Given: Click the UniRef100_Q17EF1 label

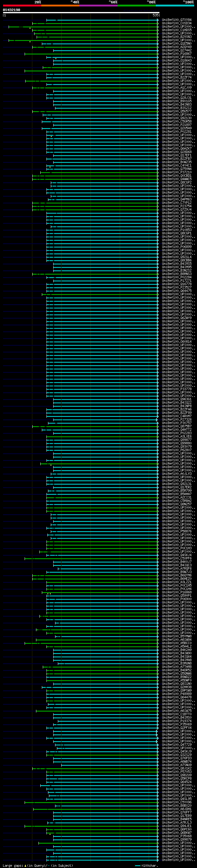Looking at the screenshot, I should coord(177,155).
